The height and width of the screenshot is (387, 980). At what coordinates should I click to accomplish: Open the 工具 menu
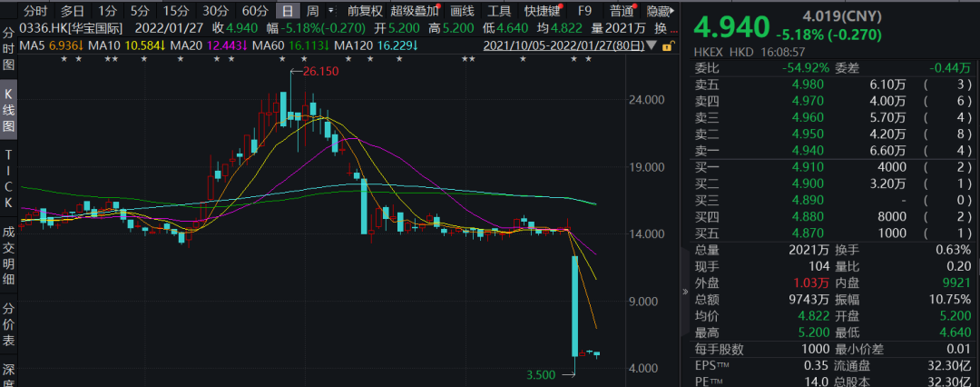coord(499,11)
